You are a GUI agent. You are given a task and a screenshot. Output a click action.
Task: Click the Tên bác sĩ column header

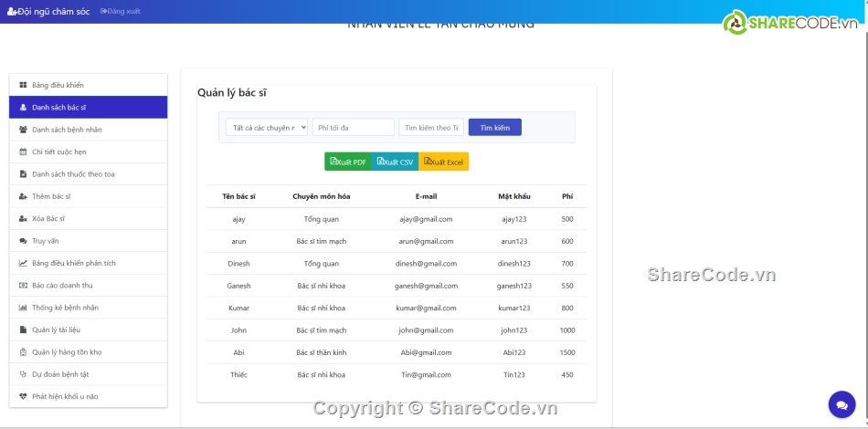pyautogui.click(x=238, y=196)
